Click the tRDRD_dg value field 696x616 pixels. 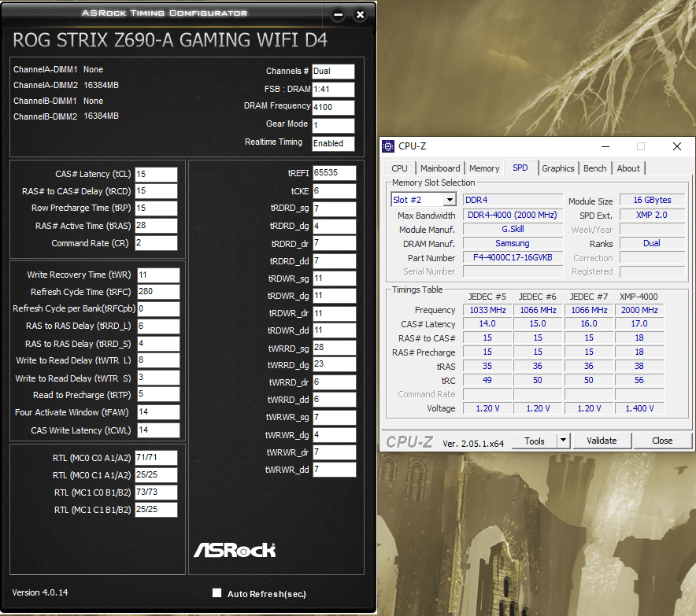(335, 226)
